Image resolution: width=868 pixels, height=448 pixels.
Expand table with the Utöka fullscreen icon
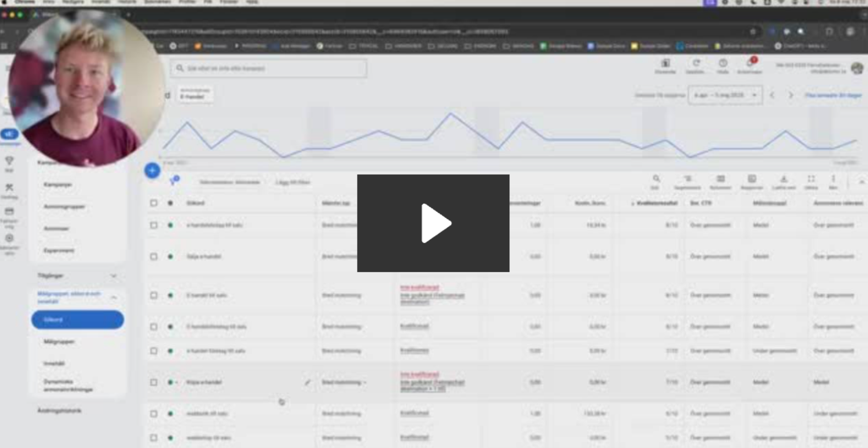tap(811, 179)
